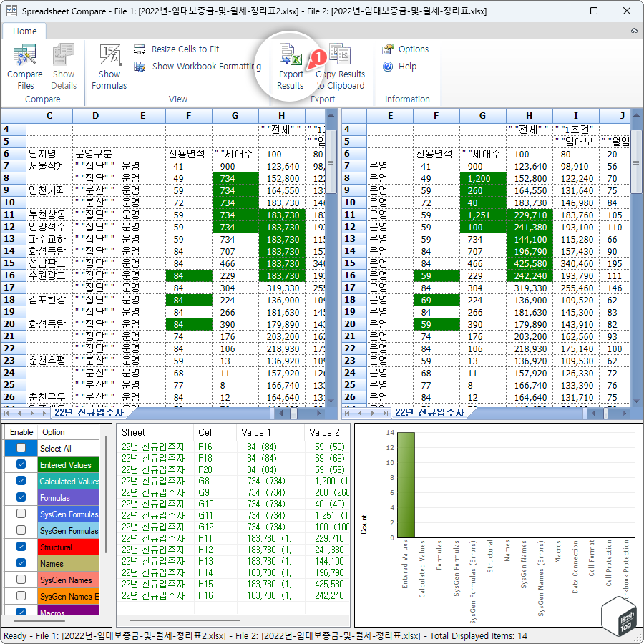Select row 16 header in left pane
Image resolution: width=644 pixels, height=644 pixels.
(13, 275)
